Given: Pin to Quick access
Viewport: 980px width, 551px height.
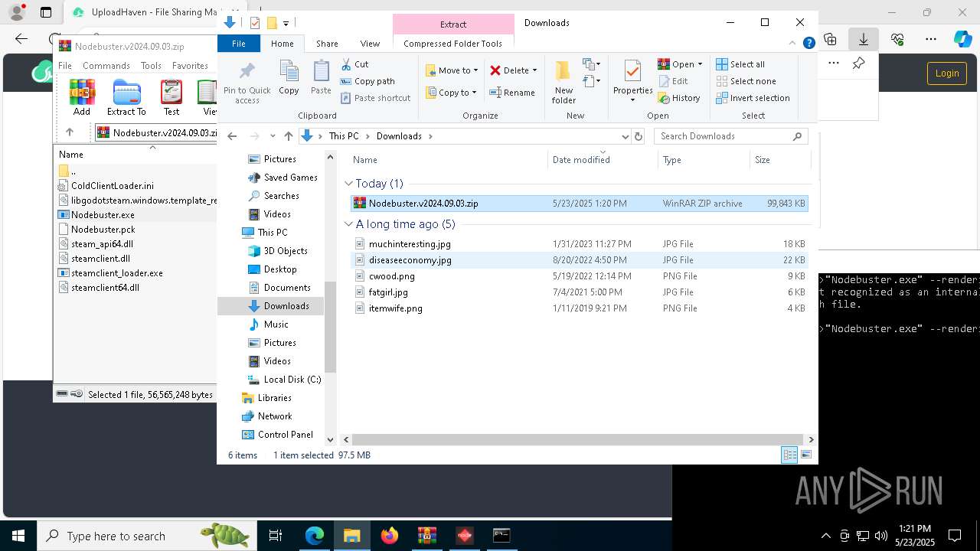Looking at the screenshot, I should [x=247, y=83].
